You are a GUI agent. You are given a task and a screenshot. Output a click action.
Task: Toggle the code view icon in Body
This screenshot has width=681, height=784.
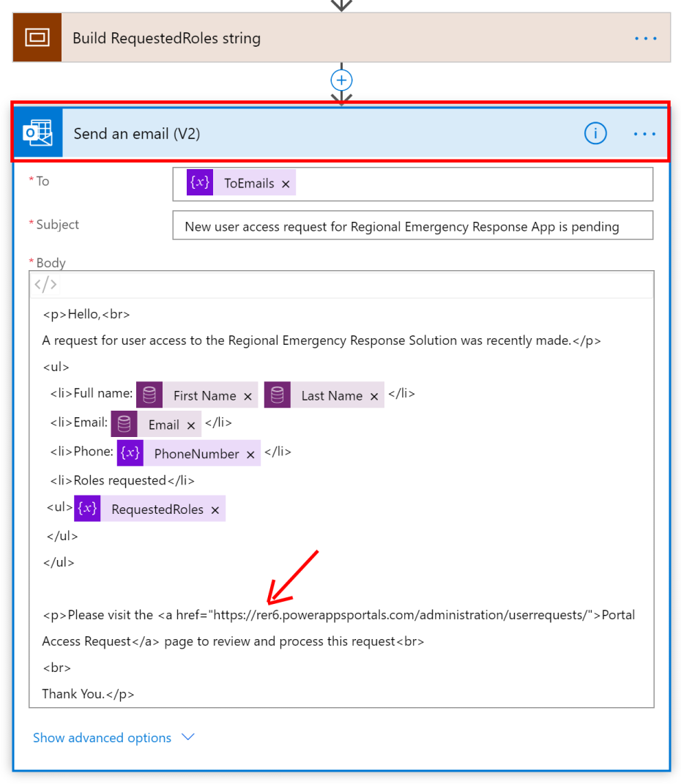coord(45,285)
